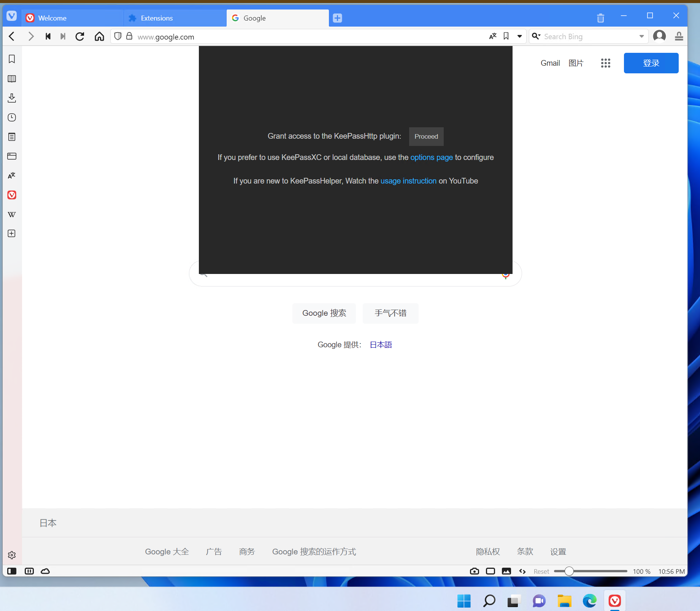Open the Google 大全 footer link

167,551
